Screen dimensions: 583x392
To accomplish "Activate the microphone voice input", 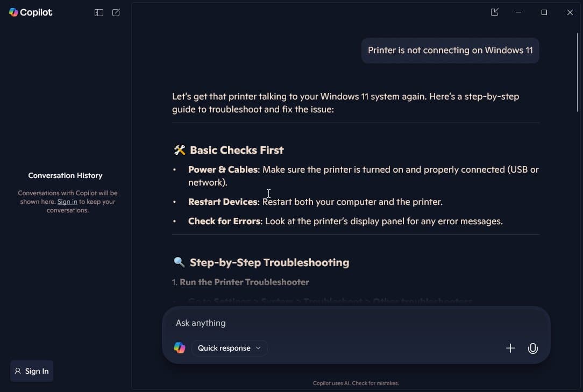I will coord(532,348).
